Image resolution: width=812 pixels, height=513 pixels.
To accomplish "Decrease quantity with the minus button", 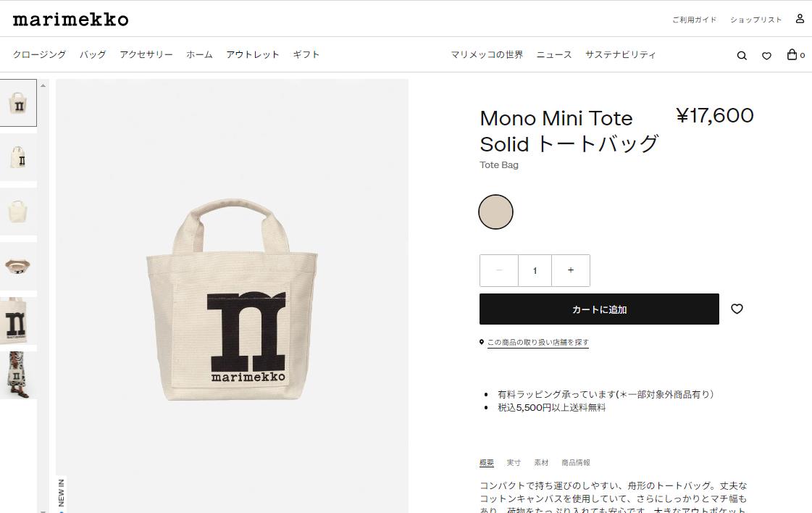I will click(x=498, y=270).
